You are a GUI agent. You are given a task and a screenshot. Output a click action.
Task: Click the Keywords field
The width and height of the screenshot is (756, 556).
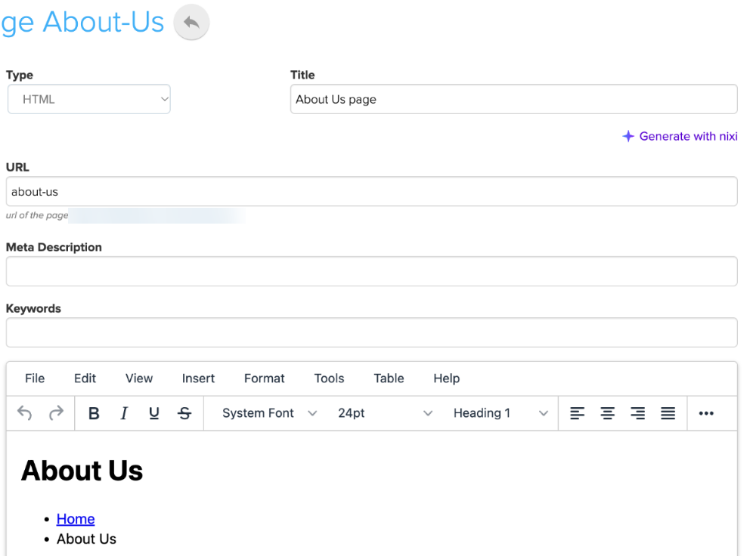tap(372, 332)
